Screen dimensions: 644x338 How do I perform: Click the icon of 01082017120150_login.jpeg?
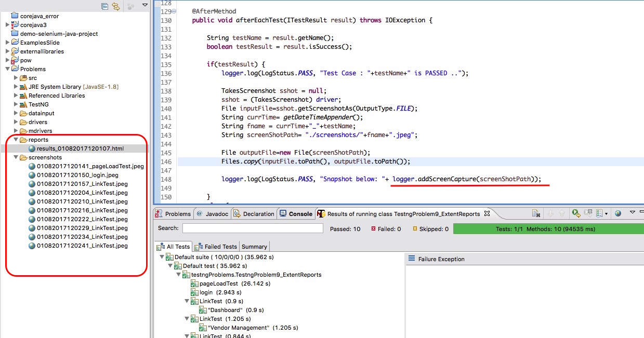[32, 175]
